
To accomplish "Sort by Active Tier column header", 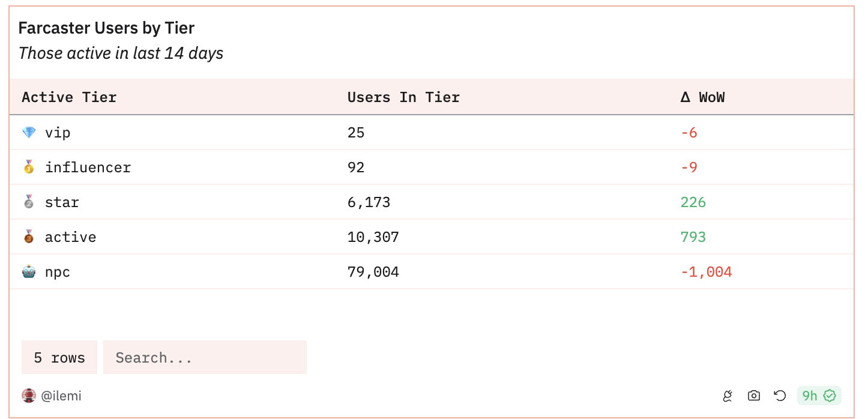I will pos(69,97).
